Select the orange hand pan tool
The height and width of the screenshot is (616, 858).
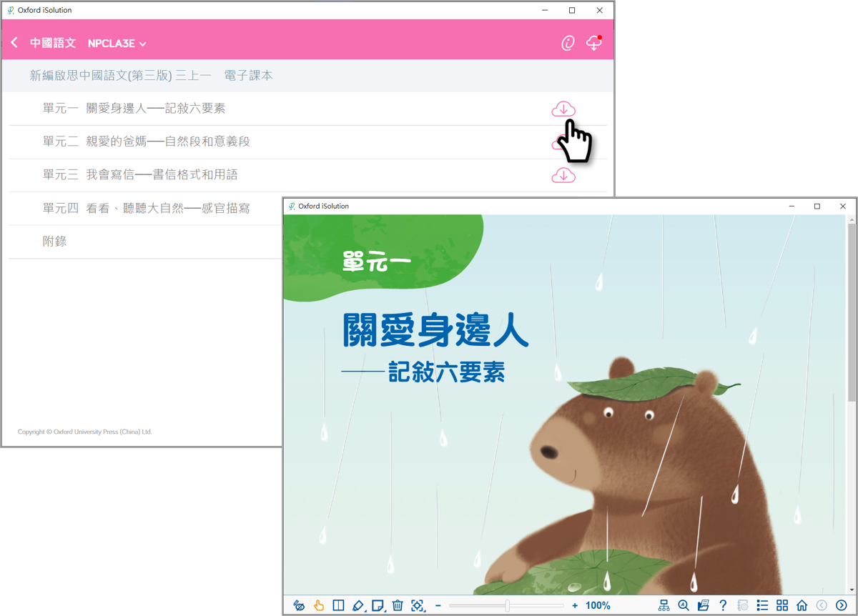coord(319,605)
